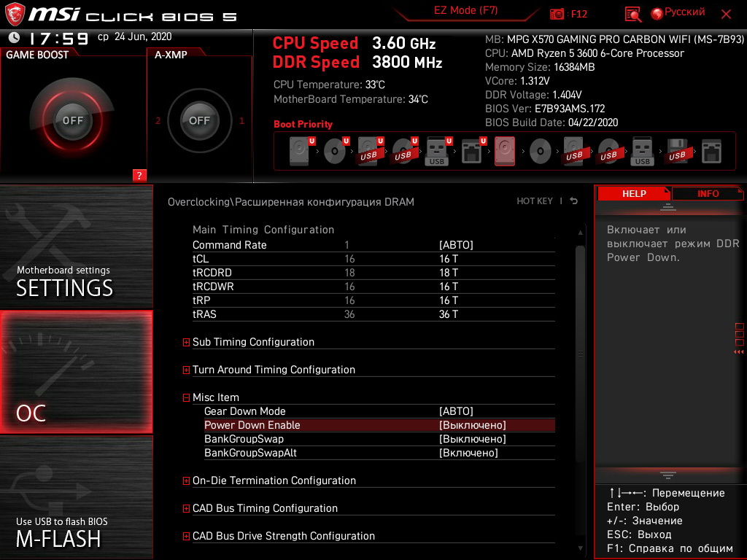
Task: Toggle BankGroupSwapAlt [Включено] value
Action: point(468,452)
